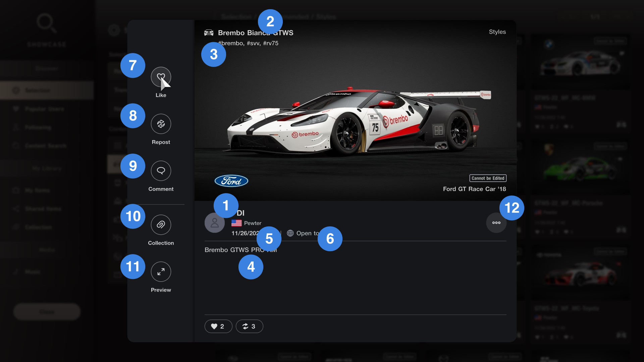Click the Like heart icon
This screenshot has width=644, height=362.
pyautogui.click(x=161, y=77)
